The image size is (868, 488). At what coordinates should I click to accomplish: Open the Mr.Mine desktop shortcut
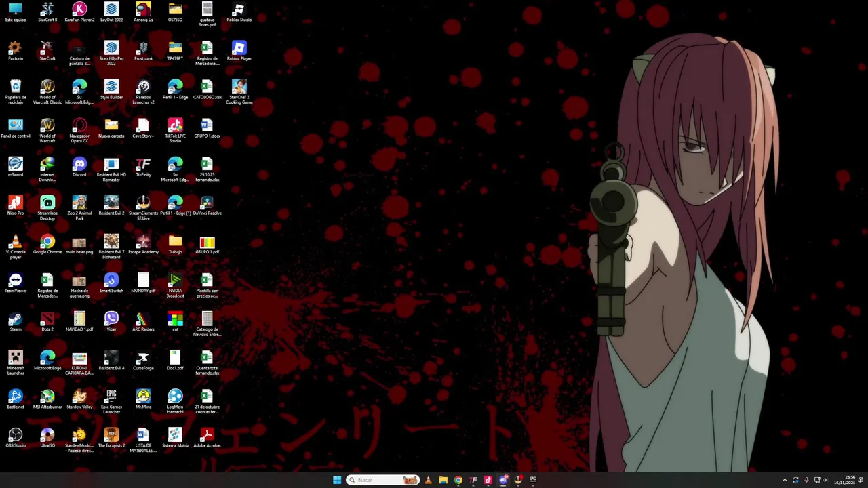coord(143,399)
